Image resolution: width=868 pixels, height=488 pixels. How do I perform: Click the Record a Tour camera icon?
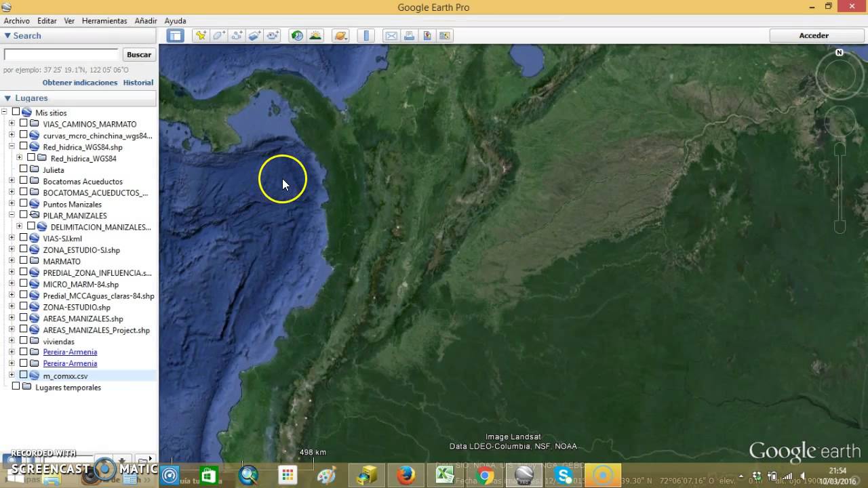(x=273, y=36)
